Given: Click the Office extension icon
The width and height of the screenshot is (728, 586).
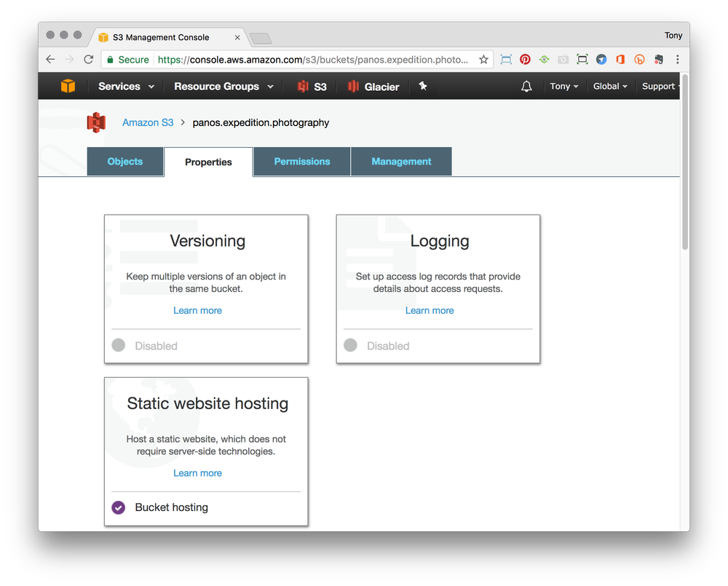Looking at the screenshot, I should coord(620,60).
